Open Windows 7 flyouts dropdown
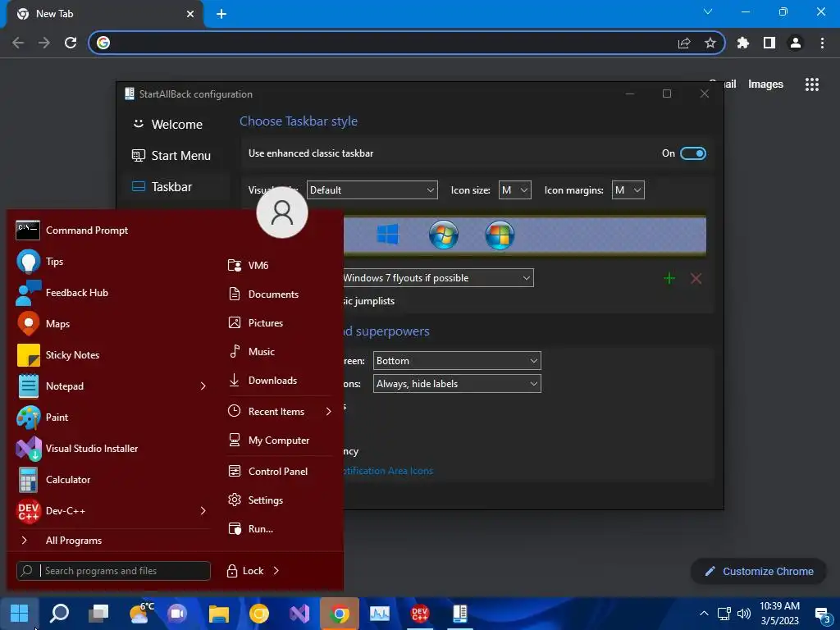 [438, 278]
